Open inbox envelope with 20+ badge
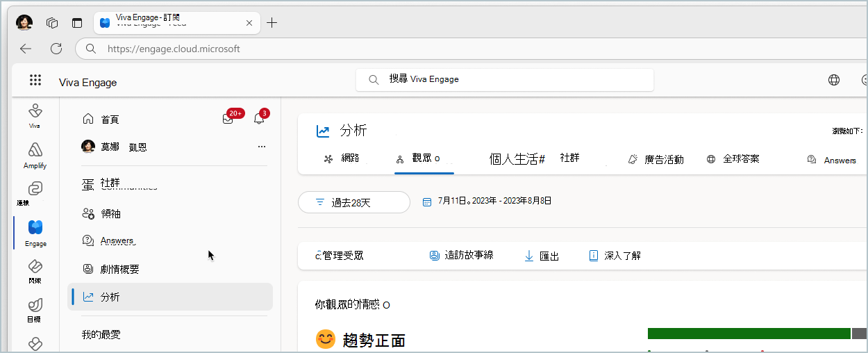868x353 pixels. click(x=228, y=119)
